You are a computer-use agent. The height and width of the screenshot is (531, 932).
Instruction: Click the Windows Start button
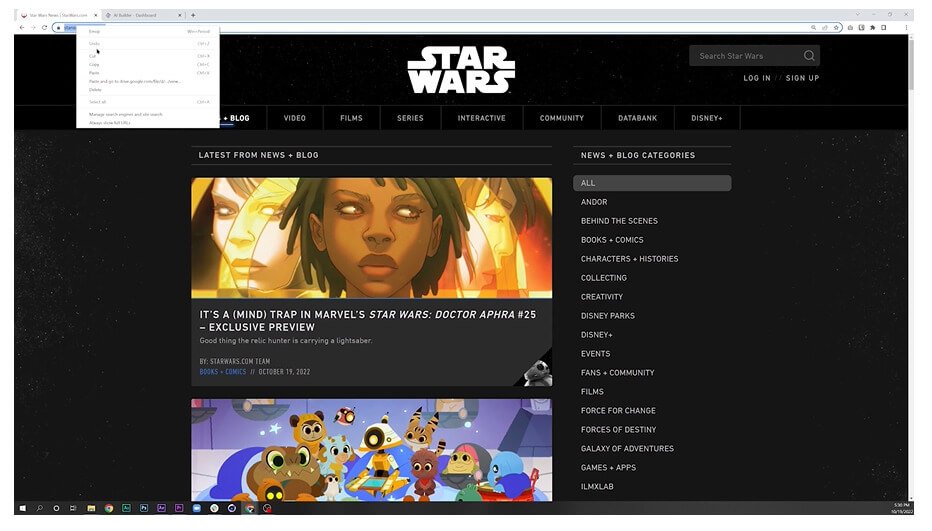tap(22, 508)
